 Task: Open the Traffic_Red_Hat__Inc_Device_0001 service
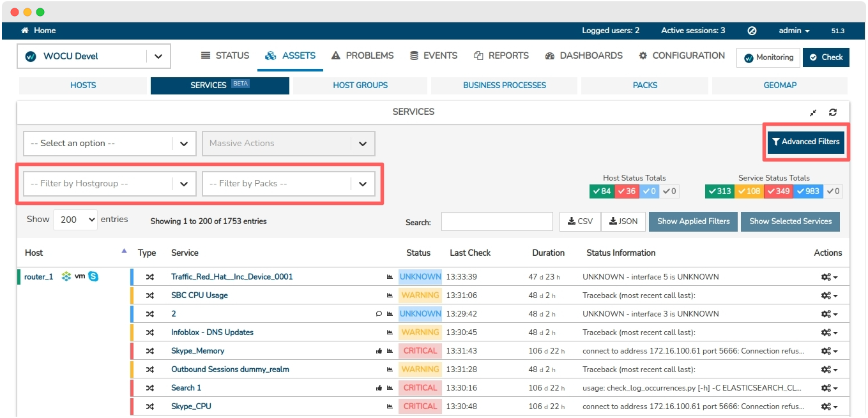coord(232,277)
